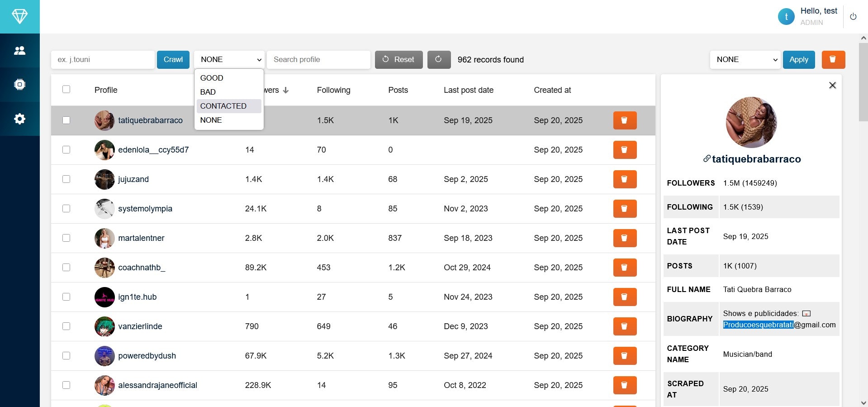The width and height of the screenshot is (868, 407).
Task: Open the settings gear in sidebar
Action: 19,119
